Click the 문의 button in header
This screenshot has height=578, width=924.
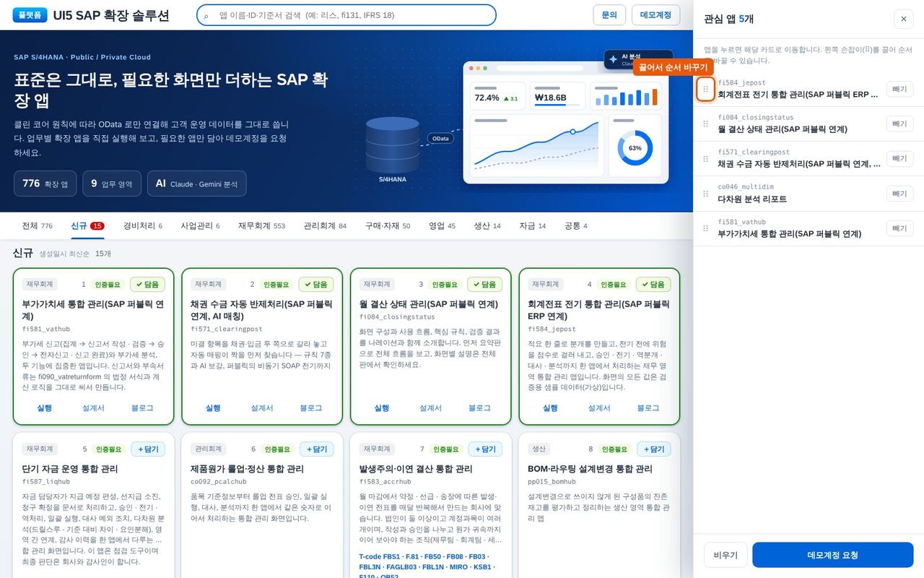pyautogui.click(x=609, y=15)
